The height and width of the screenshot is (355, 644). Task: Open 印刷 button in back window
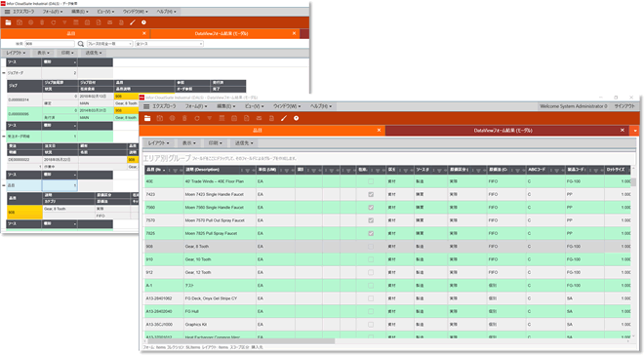(67, 53)
